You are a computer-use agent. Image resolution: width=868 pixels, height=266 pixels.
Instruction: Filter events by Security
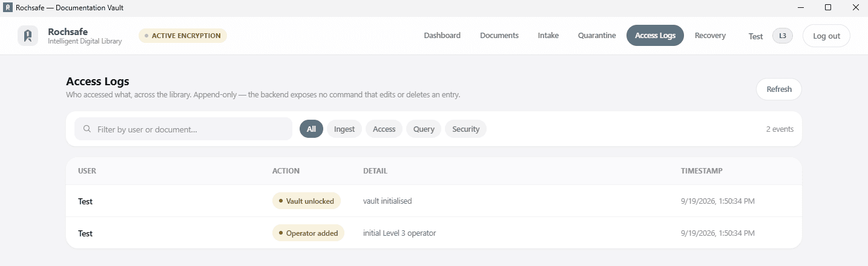(465, 129)
